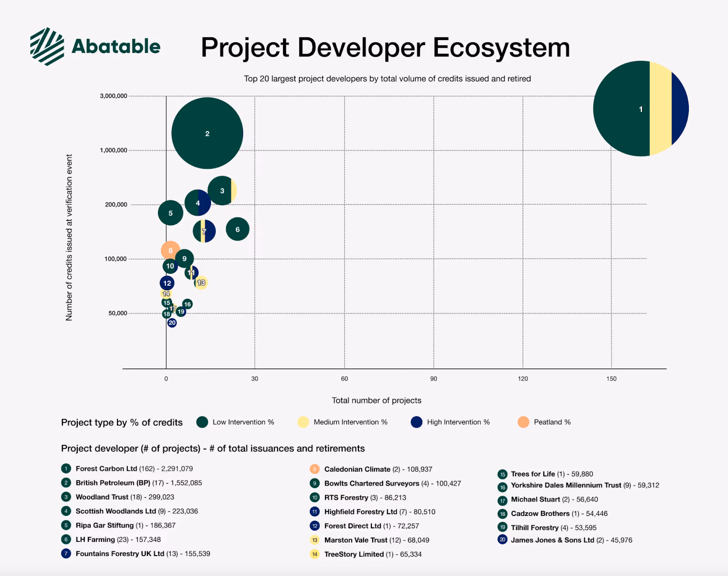Click Medium Intervention legend swatch
This screenshot has width=728, height=576.
click(x=303, y=422)
